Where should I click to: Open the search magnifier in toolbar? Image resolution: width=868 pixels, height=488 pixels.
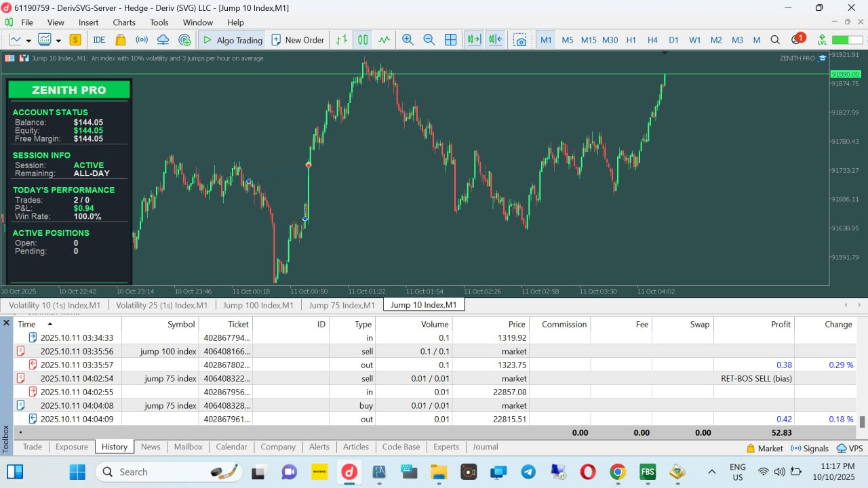(x=775, y=40)
